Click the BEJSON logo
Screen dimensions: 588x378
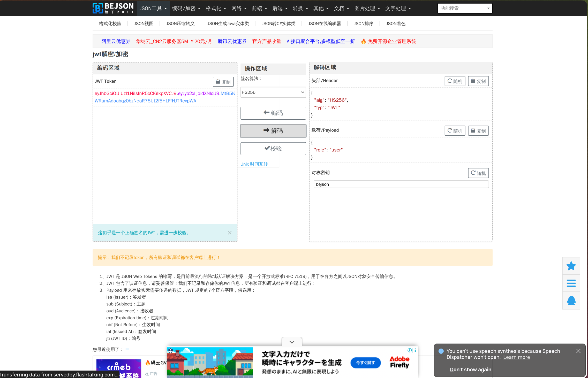(x=113, y=8)
